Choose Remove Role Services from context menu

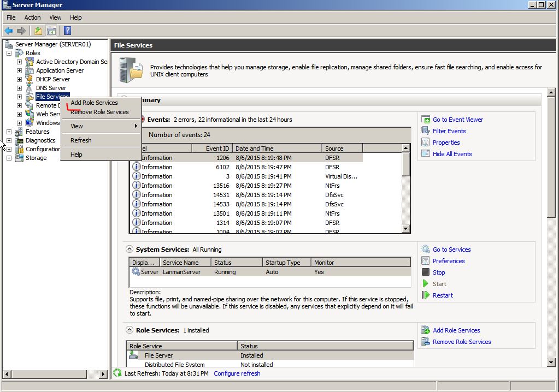[x=101, y=112]
